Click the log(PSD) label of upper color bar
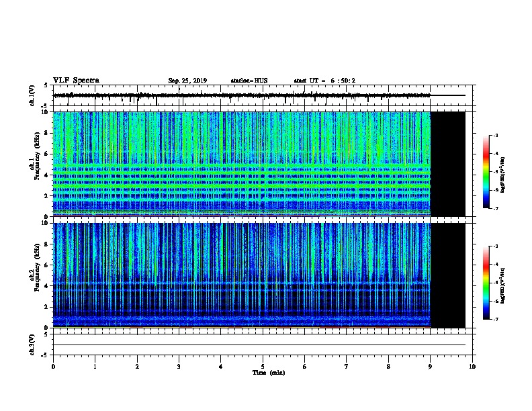Screen dimensions: 532x411 (502, 175)
